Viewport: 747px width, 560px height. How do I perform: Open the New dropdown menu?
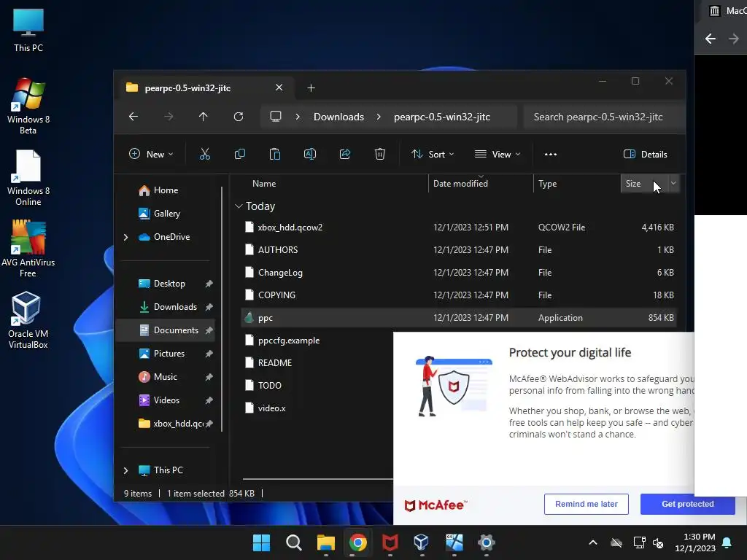point(151,155)
